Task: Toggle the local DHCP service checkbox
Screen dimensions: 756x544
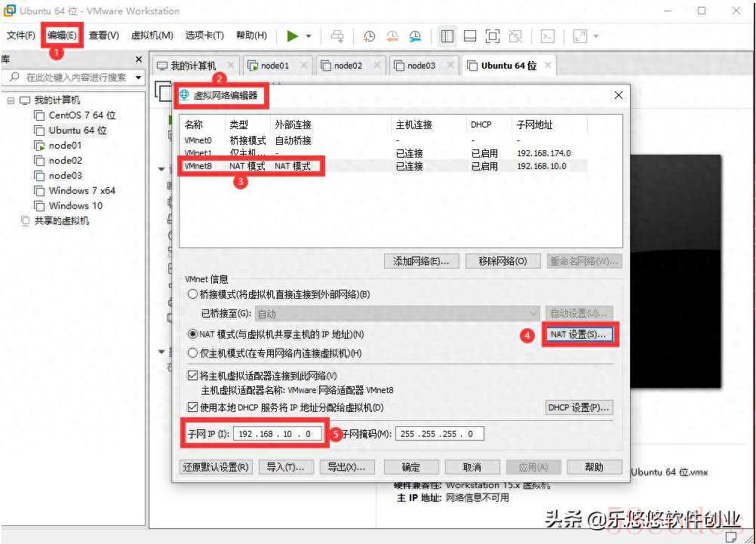Action: (x=192, y=407)
